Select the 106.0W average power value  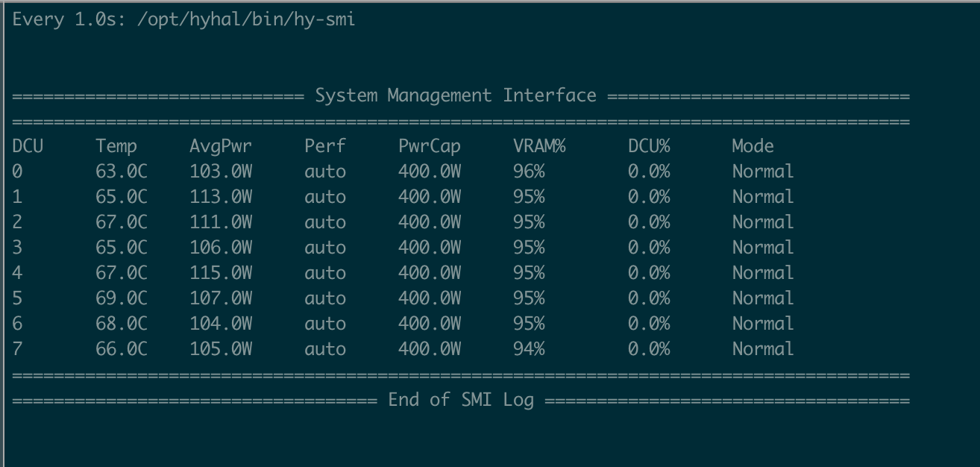221,248
